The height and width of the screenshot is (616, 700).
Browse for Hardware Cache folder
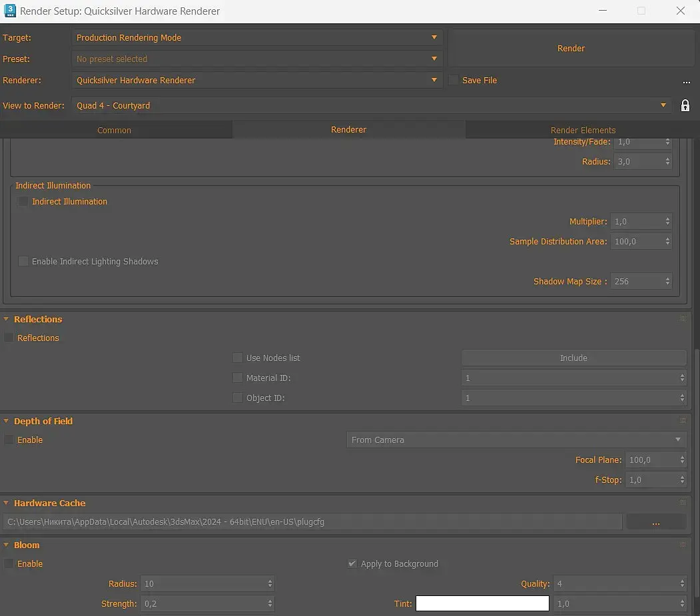pyautogui.click(x=656, y=522)
